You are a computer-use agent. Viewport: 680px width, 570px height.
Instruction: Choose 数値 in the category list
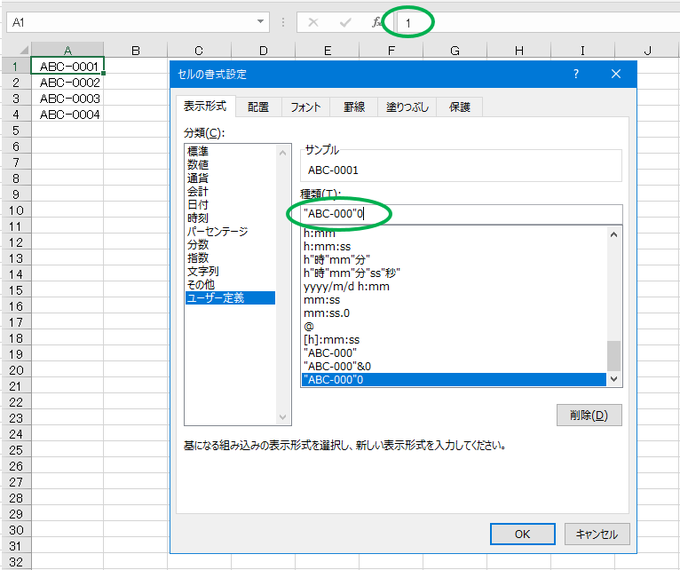(x=230, y=164)
